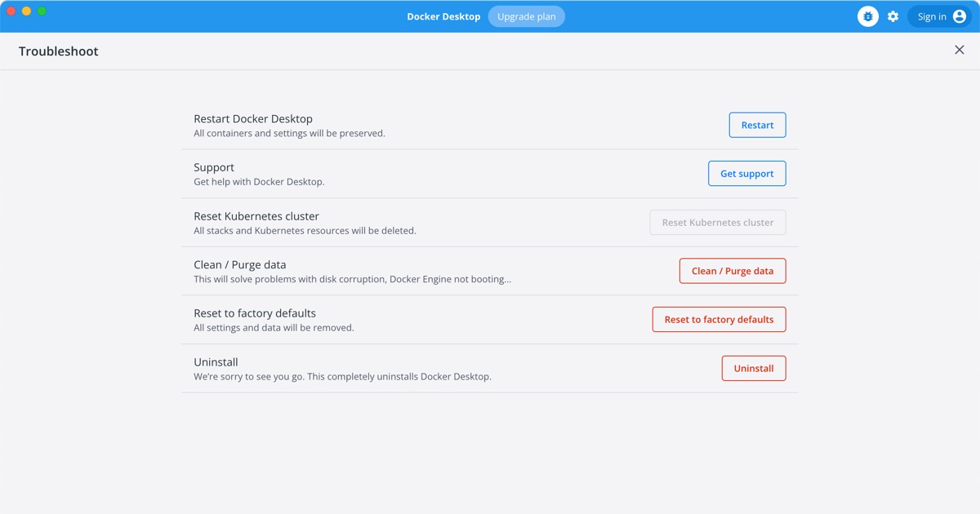Click the Reset Kubernetes cluster button
980x514 pixels.
(x=718, y=223)
